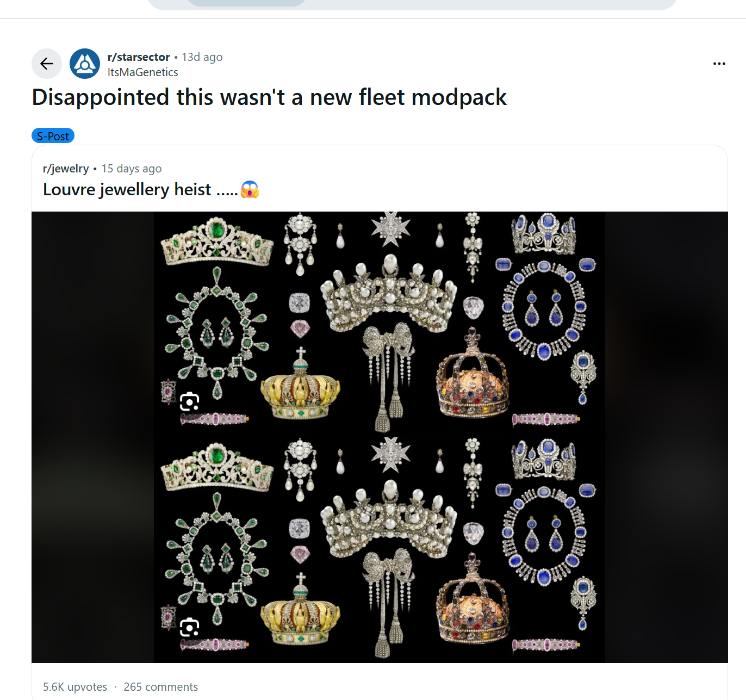Open the r/starsector community avatar

click(84, 64)
